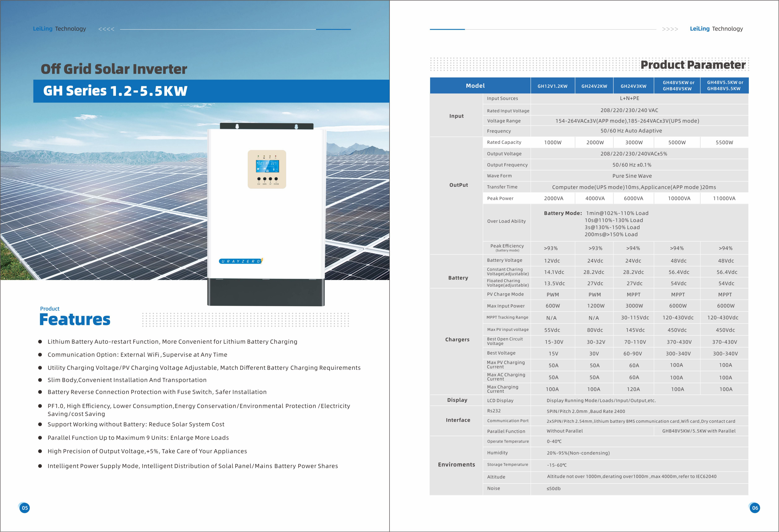This screenshot has width=779, height=532.
Task: Click the "208/220/230/240 VAC" rated input value
Action: pos(629,111)
